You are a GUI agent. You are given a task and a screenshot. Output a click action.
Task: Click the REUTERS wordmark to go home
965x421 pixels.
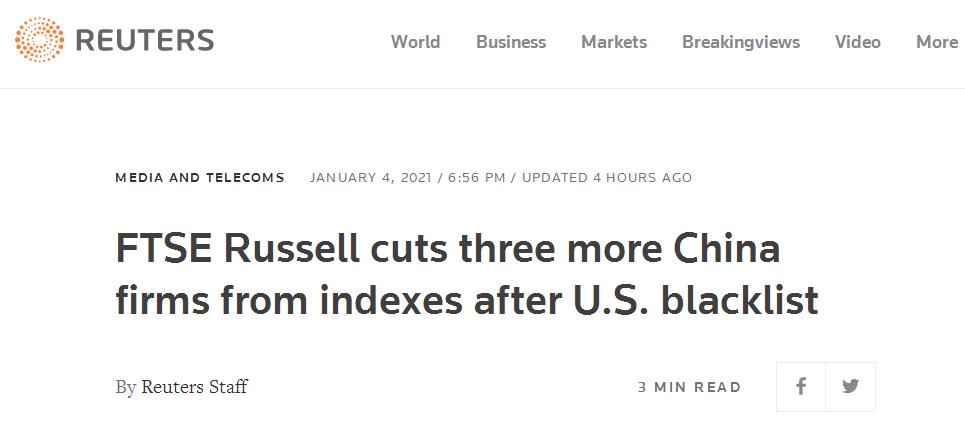click(x=145, y=41)
